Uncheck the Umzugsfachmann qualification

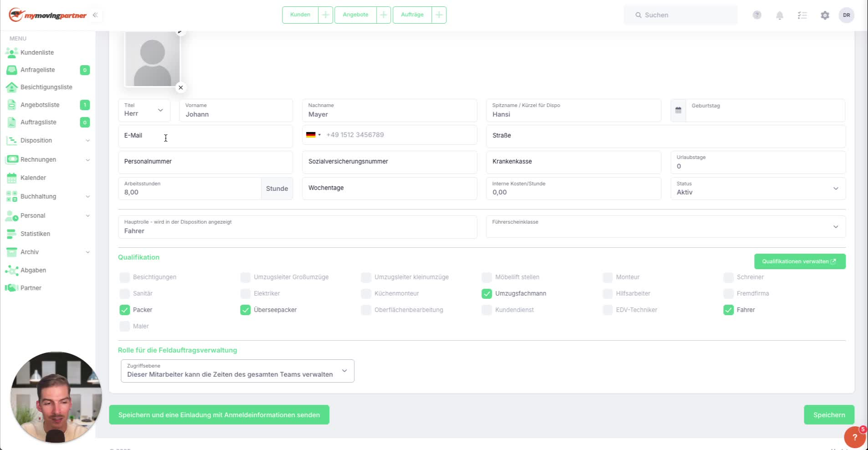(487, 293)
